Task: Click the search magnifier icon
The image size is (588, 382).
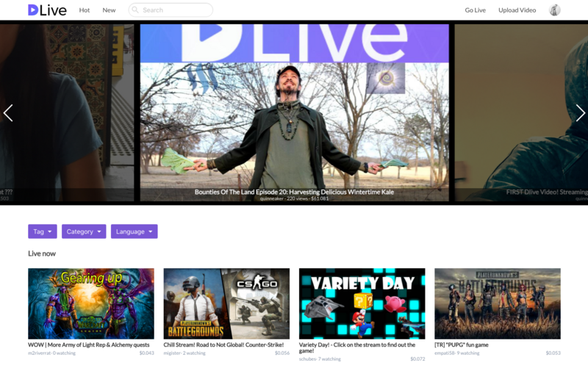Action: coord(135,10)
